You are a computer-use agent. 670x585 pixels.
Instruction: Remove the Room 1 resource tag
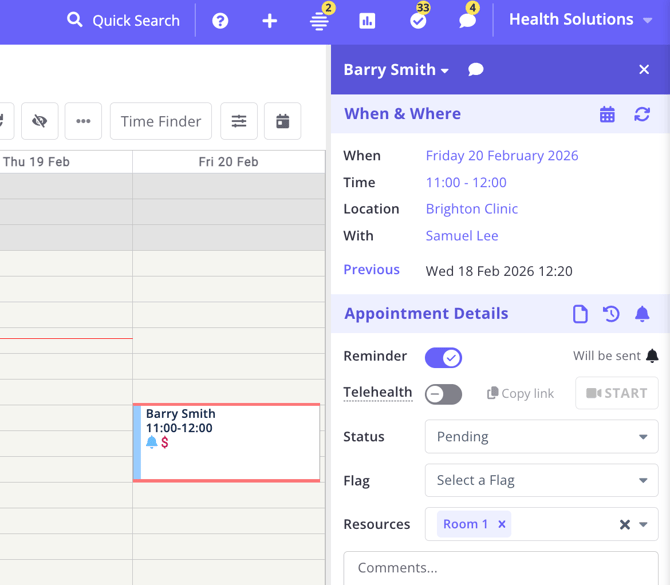[x=502, y=524]
